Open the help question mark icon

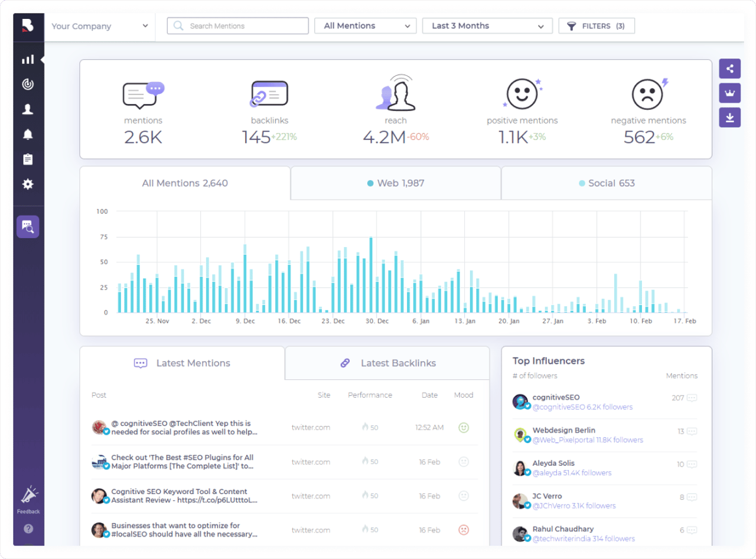28,529
